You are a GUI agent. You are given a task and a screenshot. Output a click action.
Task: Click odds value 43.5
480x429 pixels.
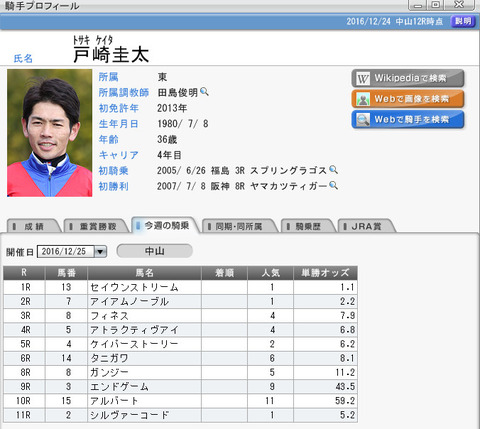coord(345,386)
